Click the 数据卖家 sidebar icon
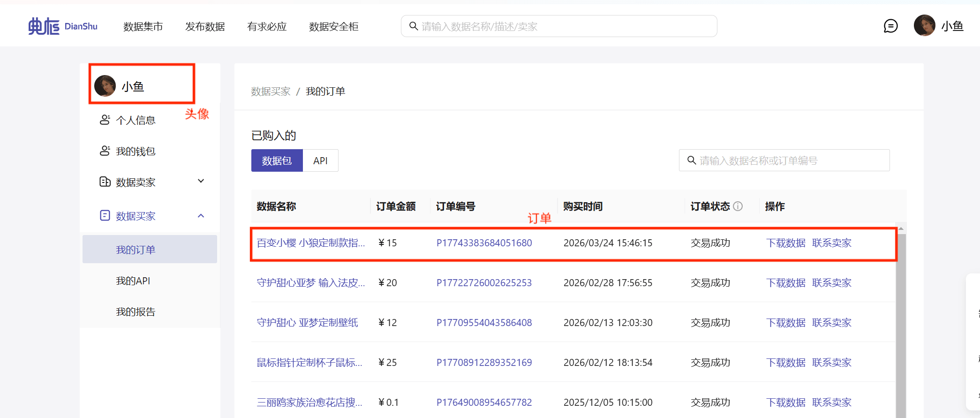Image resolution: width=980 pixels, height=418 pixels. click(x=105, y=182)
